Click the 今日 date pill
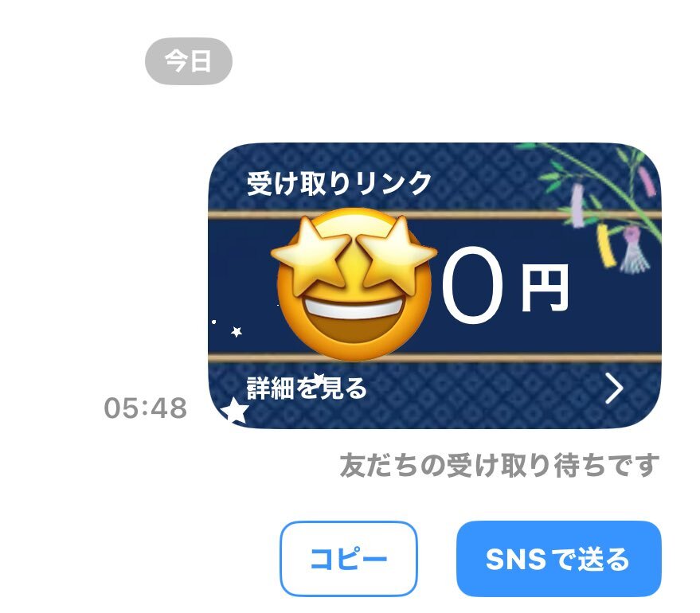The width and height of the screenshot is (700, 613). (189, 61)
